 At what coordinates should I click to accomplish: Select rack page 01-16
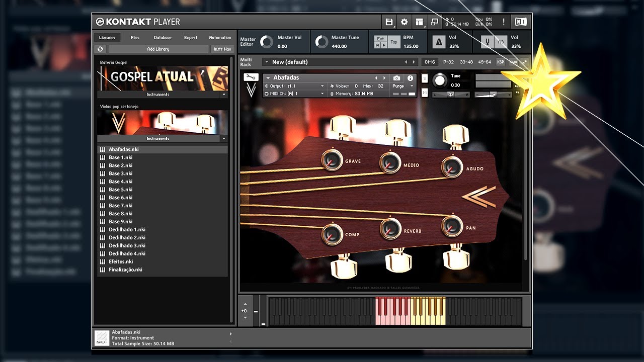(x=430, y=62)
